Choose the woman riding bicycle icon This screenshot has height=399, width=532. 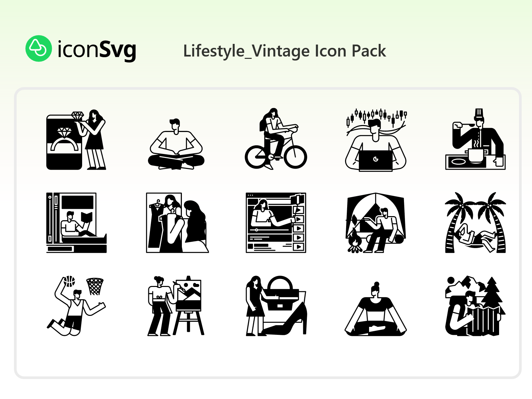[x=276, y=139]
